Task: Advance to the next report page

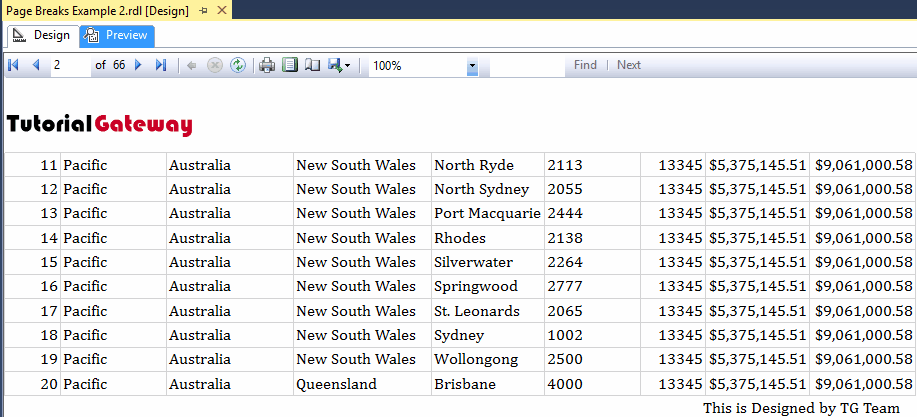Action: (138, 65)
